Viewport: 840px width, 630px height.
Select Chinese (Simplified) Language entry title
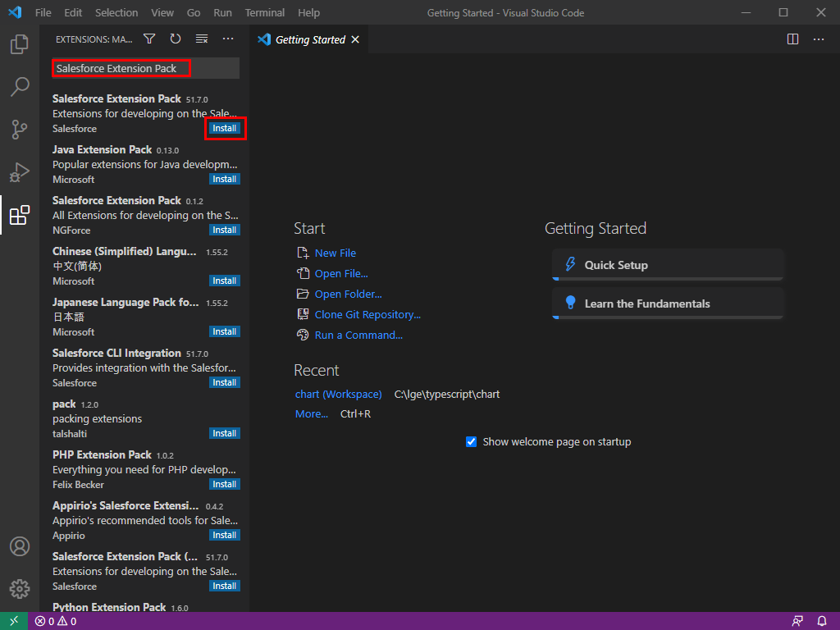coord(125,251)
